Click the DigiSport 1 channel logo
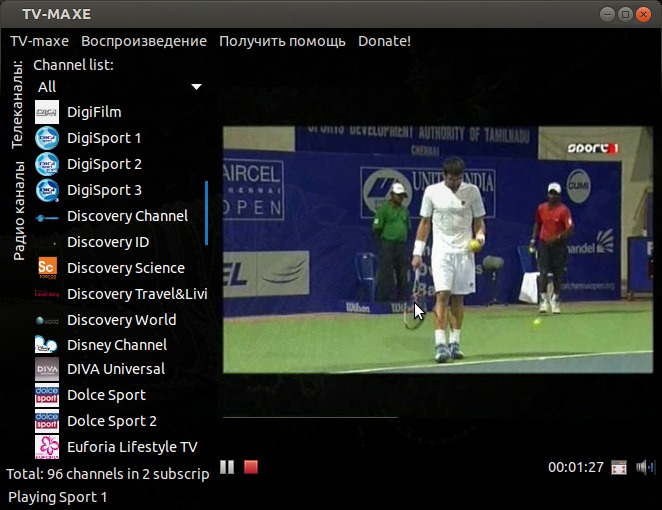The image size is (662, 510). [47, 138]
